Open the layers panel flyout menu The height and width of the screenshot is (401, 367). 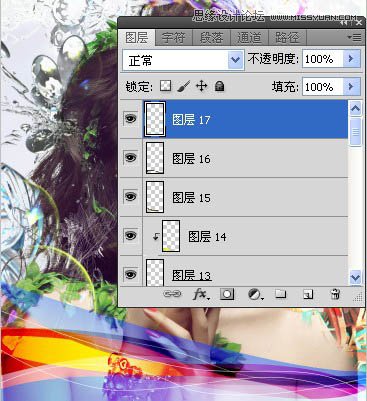pyautogui.click(x=355, y=38)
